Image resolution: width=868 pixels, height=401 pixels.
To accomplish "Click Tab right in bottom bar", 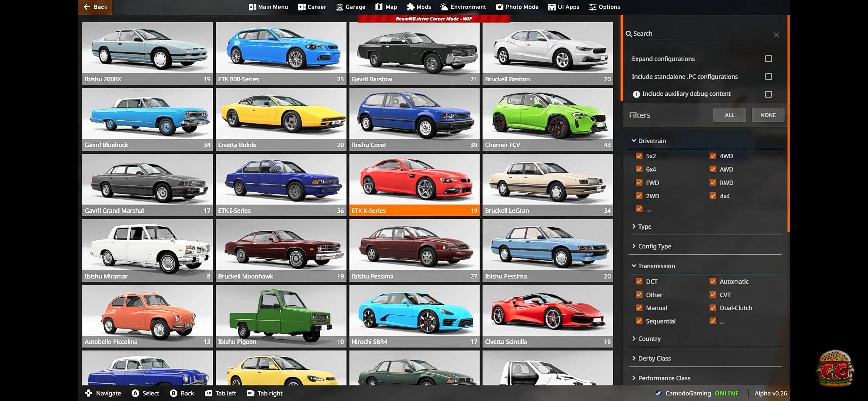I will [x=265, y=393].
